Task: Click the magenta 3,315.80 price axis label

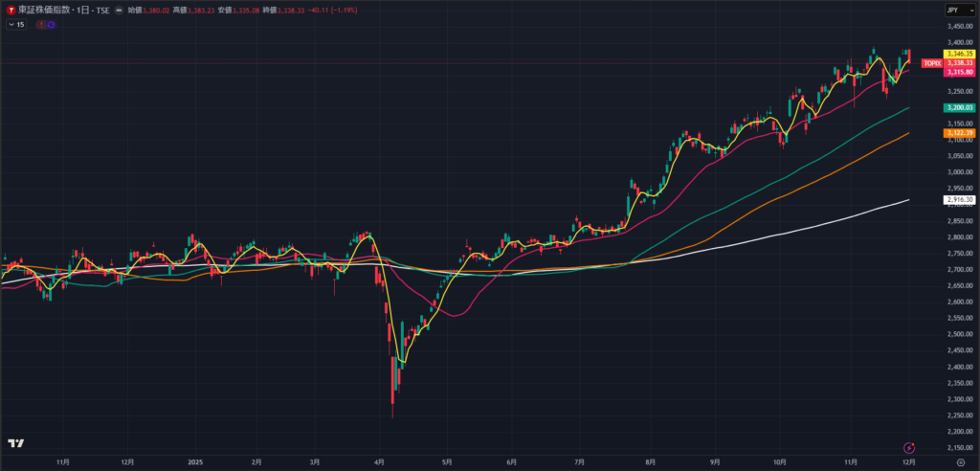Action: click(x=959, y=72)
